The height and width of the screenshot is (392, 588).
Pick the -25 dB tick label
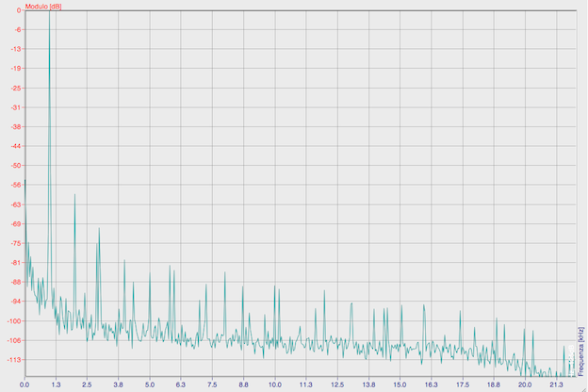coord(16,89)
